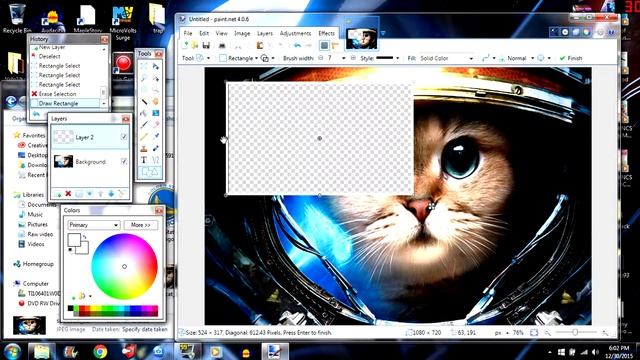Click the zoom slider in status bar

pos(575,333)
